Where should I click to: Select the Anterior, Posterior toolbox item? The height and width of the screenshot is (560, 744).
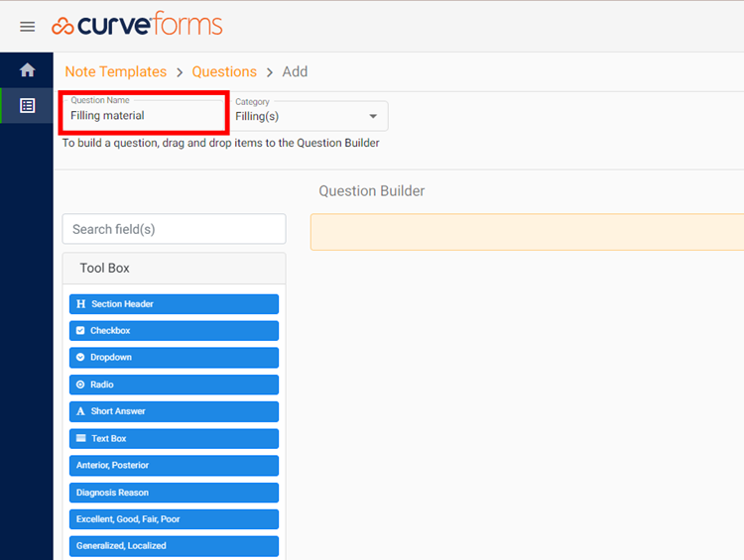point(175,466)
